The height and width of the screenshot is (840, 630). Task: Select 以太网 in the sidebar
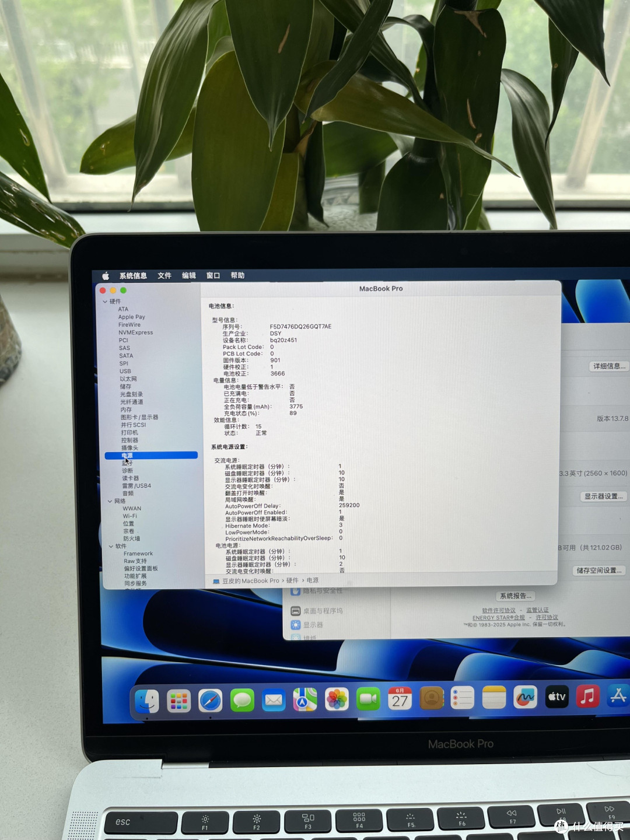pyautogui.click(x=128, y=379)
